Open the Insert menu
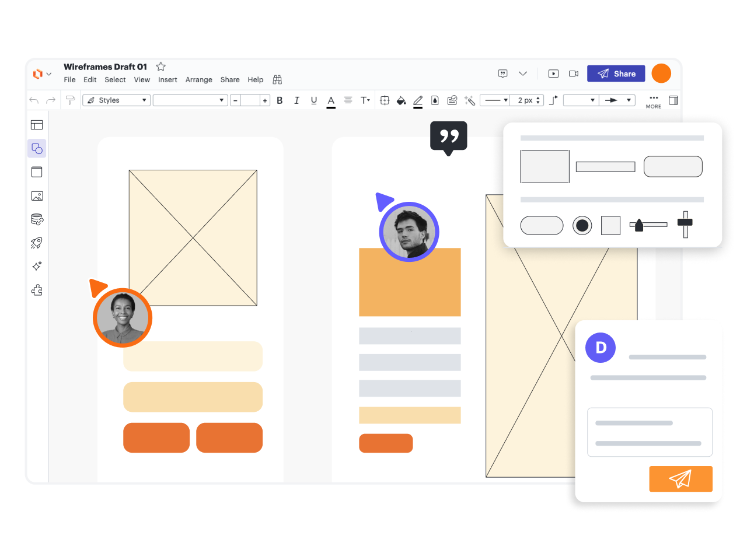747x560 pixels. click(x=167, y=80)
